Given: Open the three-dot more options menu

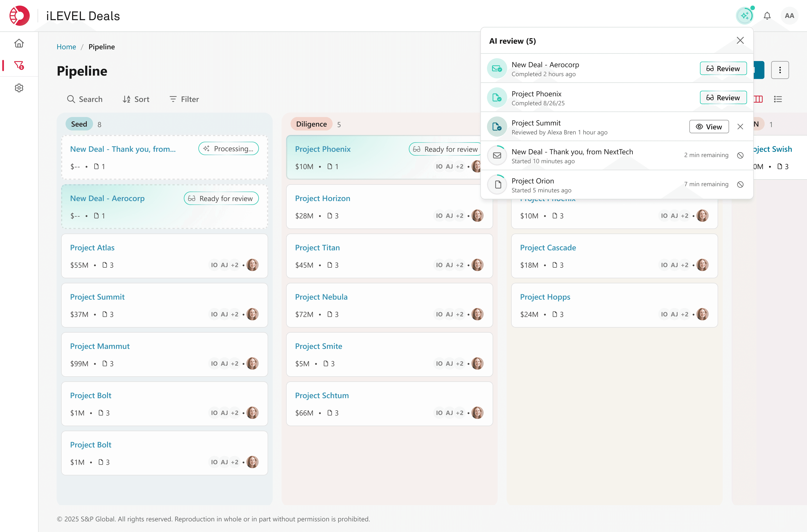Looking at the screenshot, I should [780, 70].
